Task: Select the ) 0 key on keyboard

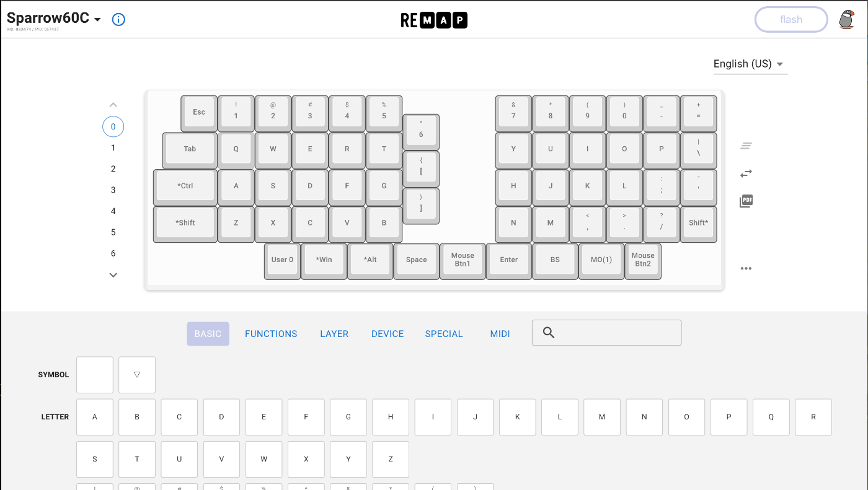Action: pyautogui.click(x=624, y=113)
